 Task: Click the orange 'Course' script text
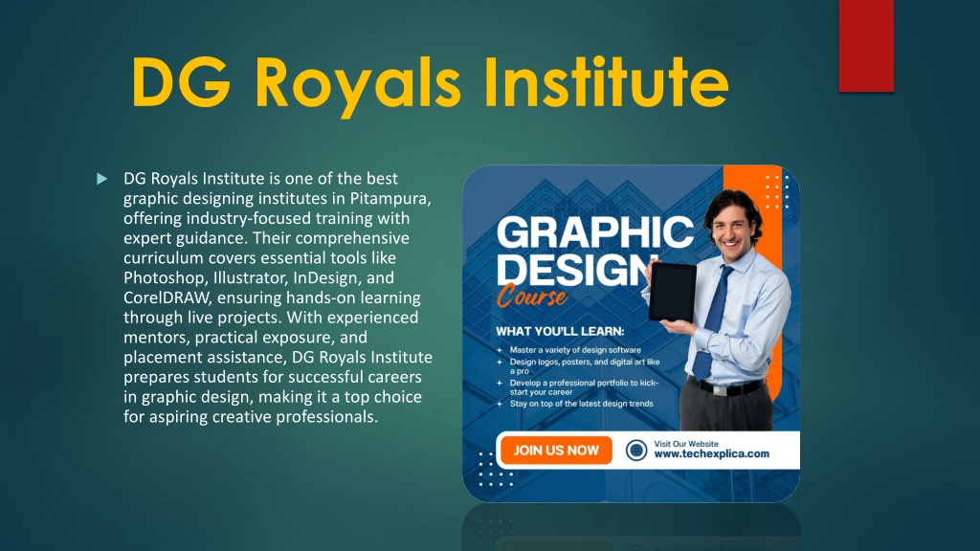(x=532, y=296)
